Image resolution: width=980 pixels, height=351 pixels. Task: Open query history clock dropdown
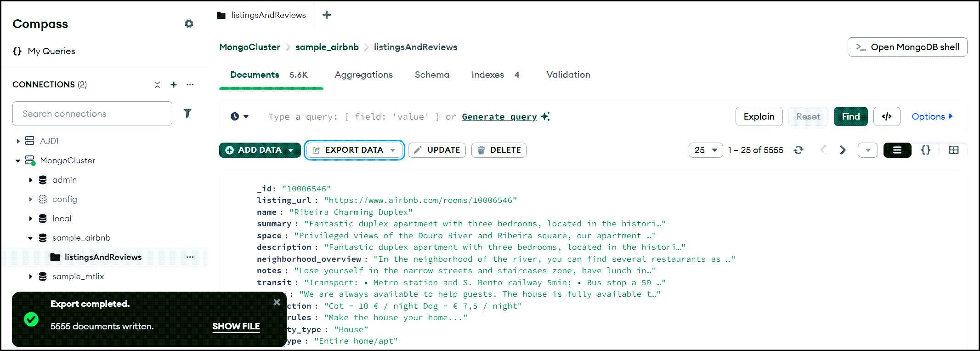(x=239, y=116)
